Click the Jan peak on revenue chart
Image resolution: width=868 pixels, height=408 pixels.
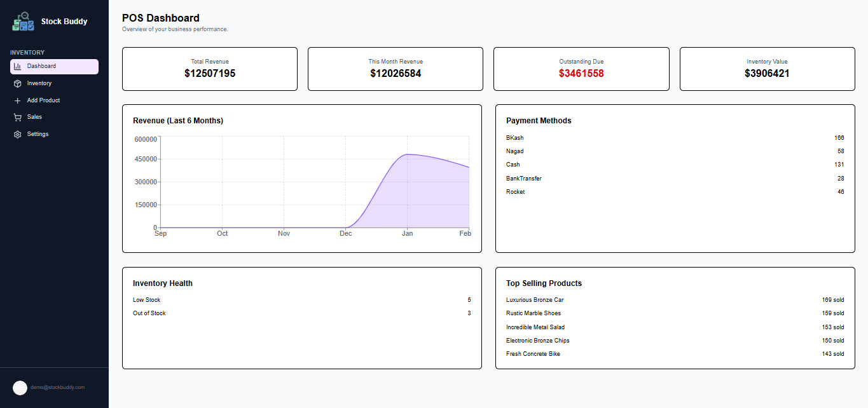click(x=407, y=154)
